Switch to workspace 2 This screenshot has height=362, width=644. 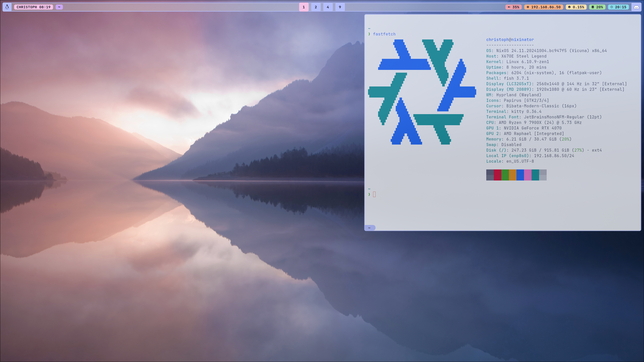(x=316, y=7)
